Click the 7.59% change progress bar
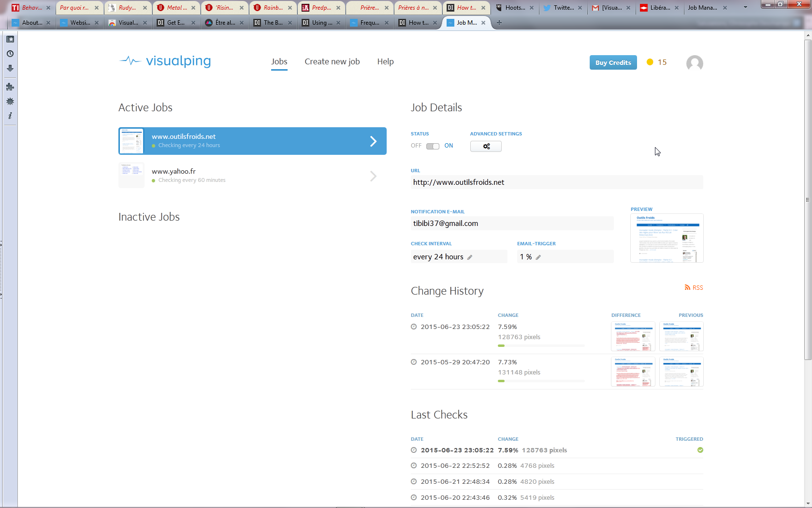Viewport: 812px width, 508px height. point(541,345)
